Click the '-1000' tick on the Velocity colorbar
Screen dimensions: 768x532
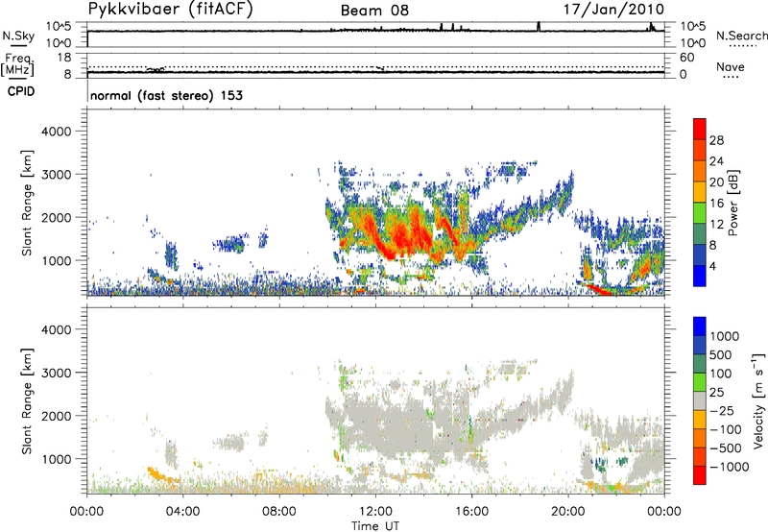click(x=730, y=467)
